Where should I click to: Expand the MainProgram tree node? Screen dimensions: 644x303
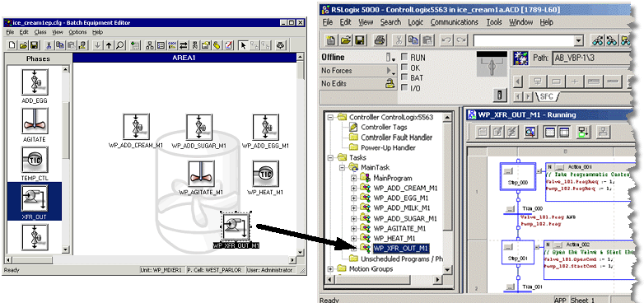coord(353,178)
